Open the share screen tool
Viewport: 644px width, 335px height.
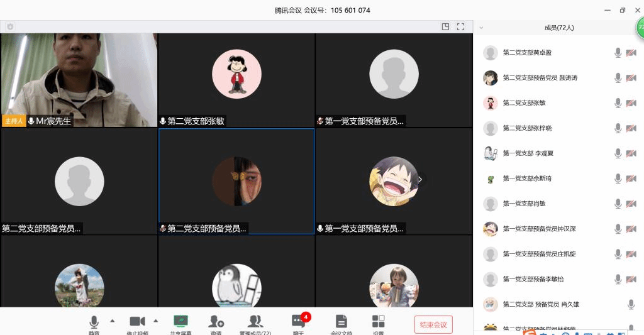pyautogui.click(x=180, y=322)
